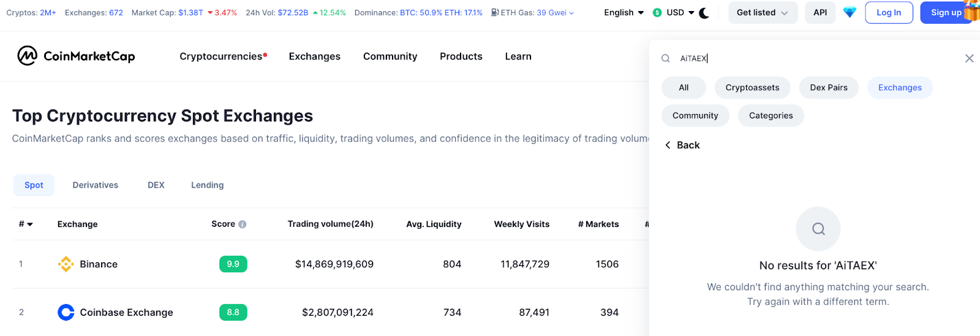
Task: Select the Dex Pairs search filter
Action: (x=829, y=88)
